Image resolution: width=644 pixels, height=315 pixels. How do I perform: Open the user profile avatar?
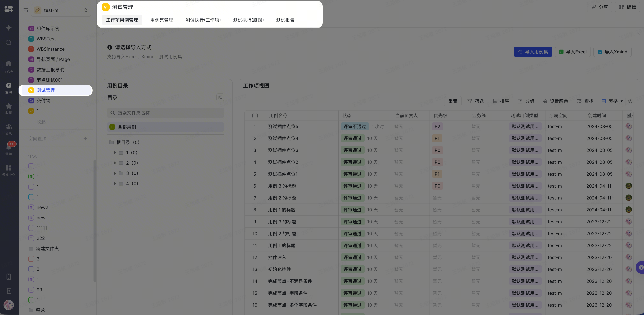[9, 305]
